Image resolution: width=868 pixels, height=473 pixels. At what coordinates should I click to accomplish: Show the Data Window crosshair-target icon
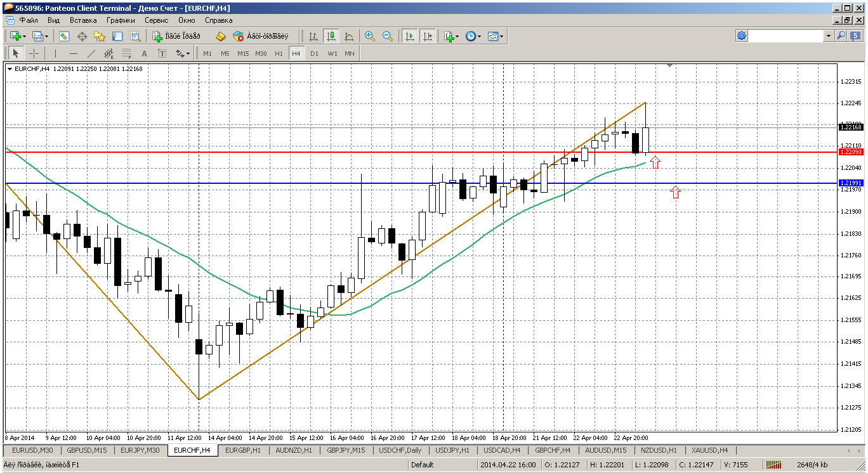pyautogui.click(x=82, y=36)
